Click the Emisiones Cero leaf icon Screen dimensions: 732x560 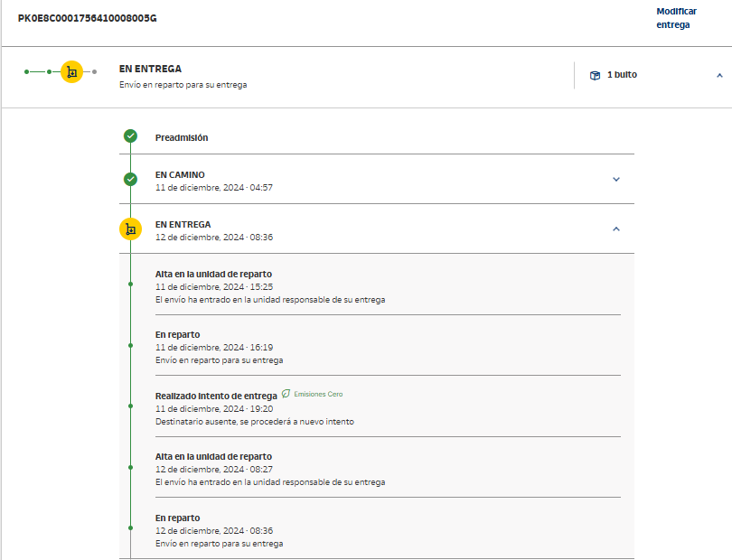[286, 394]
